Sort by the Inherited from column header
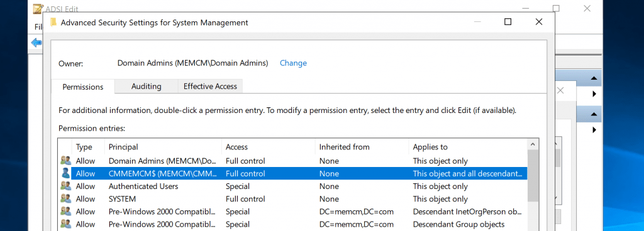 pos(362,147)
